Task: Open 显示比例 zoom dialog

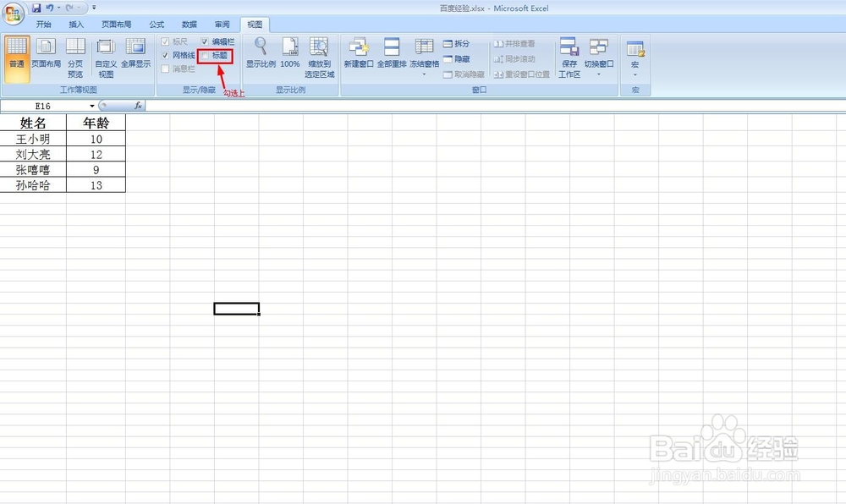Action: pos(261,52)
